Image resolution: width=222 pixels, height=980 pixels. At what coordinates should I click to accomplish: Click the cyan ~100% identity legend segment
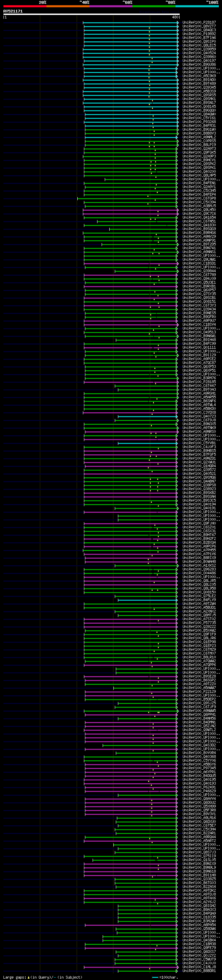coord(197,6)
